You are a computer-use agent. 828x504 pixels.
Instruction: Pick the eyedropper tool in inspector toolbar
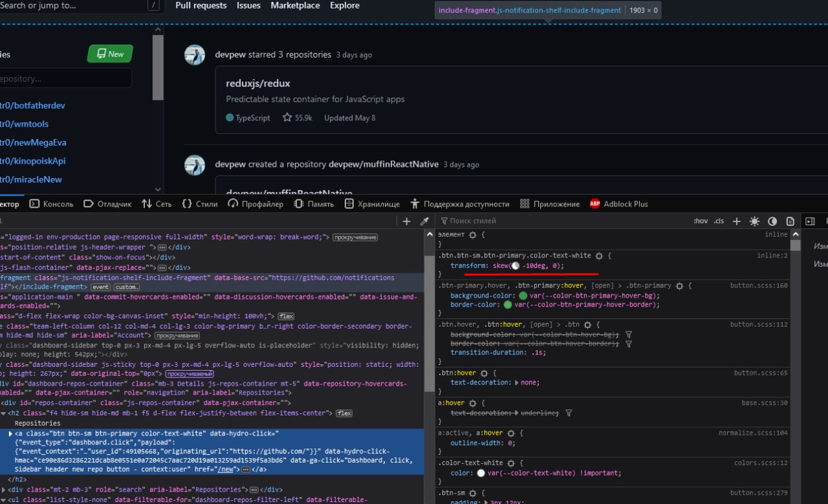425,221
